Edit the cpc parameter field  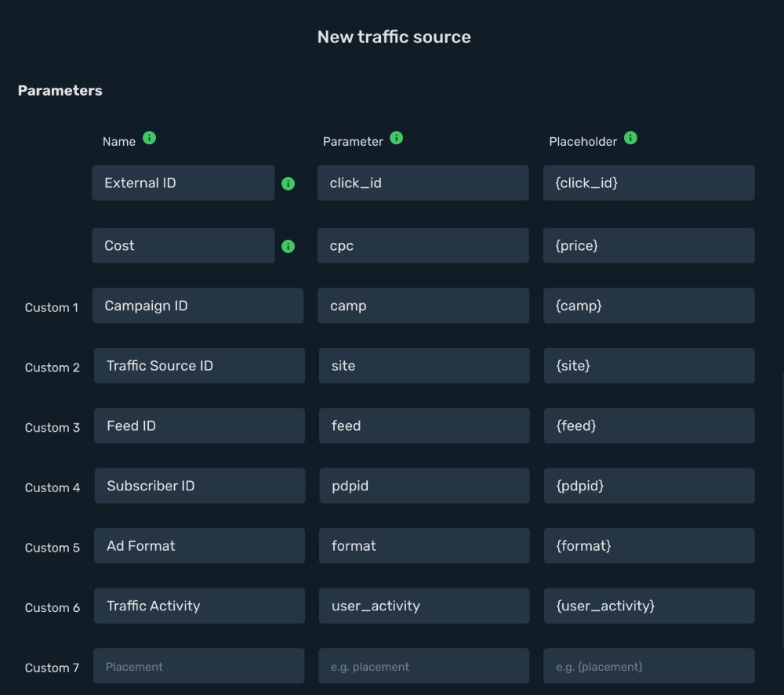point(423,246)
